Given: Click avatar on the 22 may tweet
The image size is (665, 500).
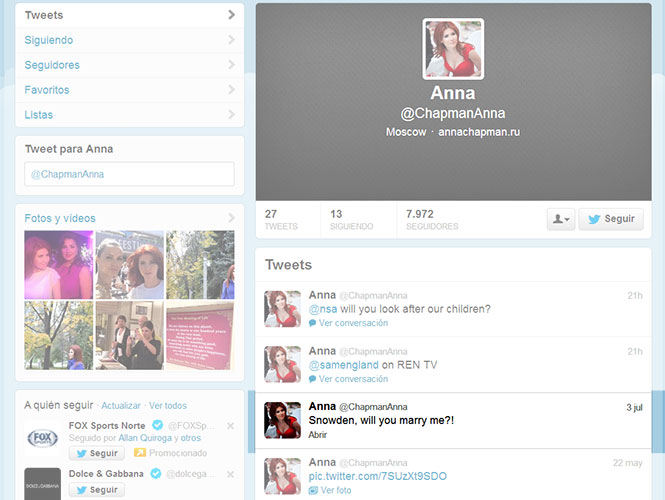Looking at the screenshot, I should [282, 476].
